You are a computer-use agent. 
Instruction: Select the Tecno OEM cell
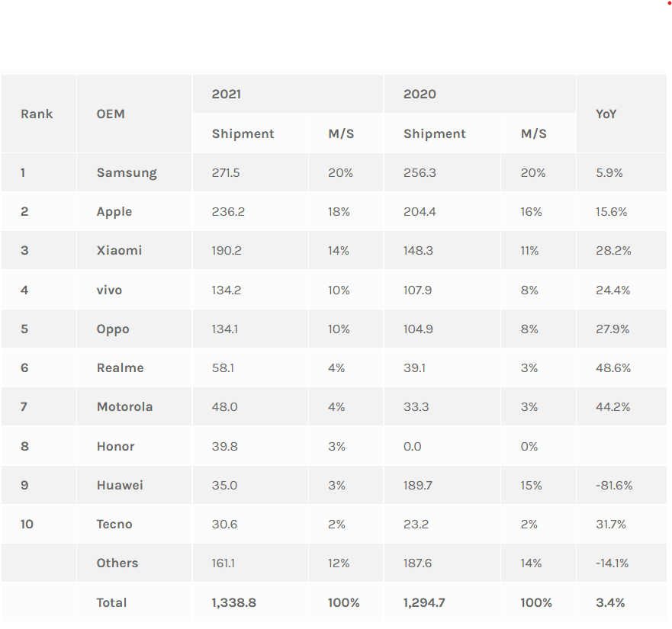point(114,524)
